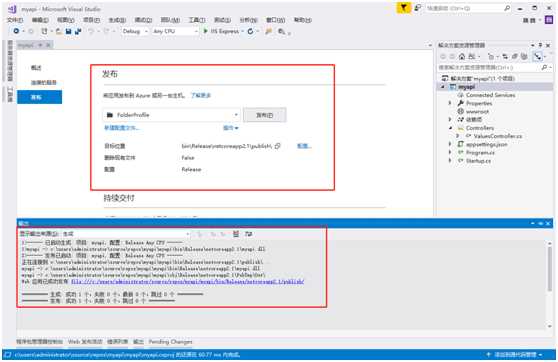Click the Sync with Active Document icon

[505, 56]
